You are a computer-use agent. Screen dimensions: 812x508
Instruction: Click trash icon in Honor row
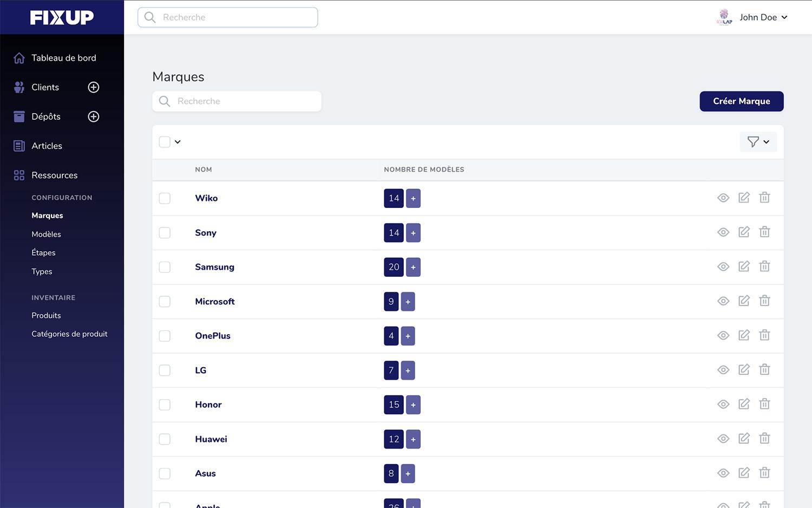pos(764,404)
